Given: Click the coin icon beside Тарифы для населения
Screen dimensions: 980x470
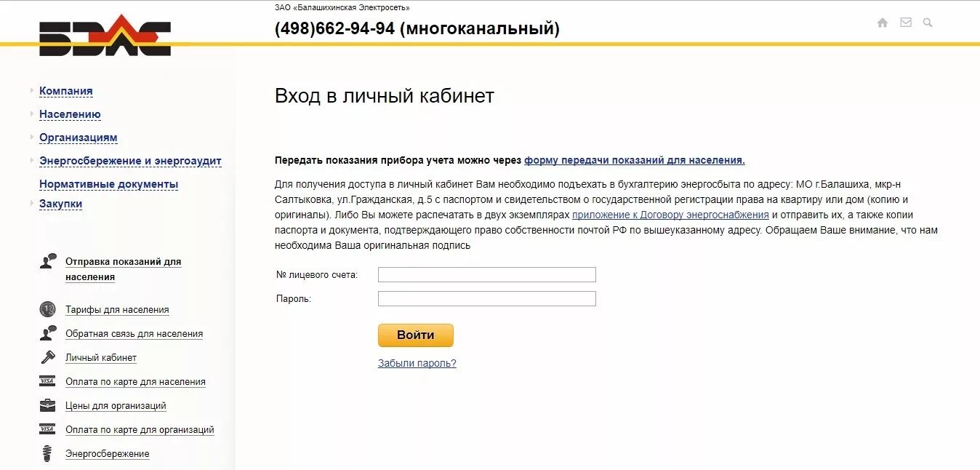Looking at the screenshot, I should pos(47,309).
